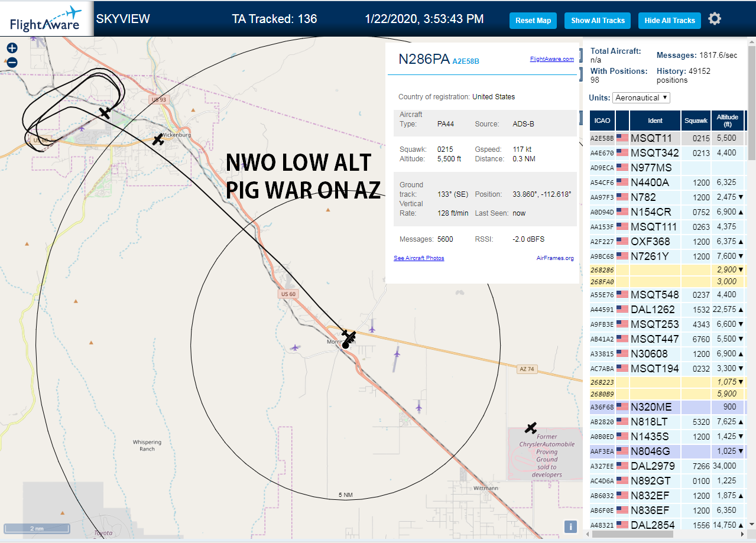Select the 2680B9 hex-only row
The width and height of the screenshot is (756, 543).
[667, 394]
